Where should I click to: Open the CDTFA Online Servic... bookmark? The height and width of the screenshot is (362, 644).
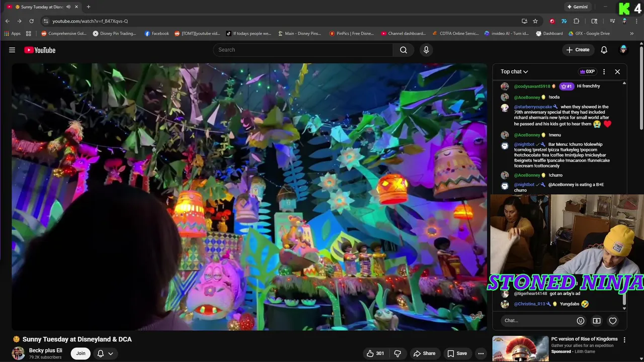(455, 34)
